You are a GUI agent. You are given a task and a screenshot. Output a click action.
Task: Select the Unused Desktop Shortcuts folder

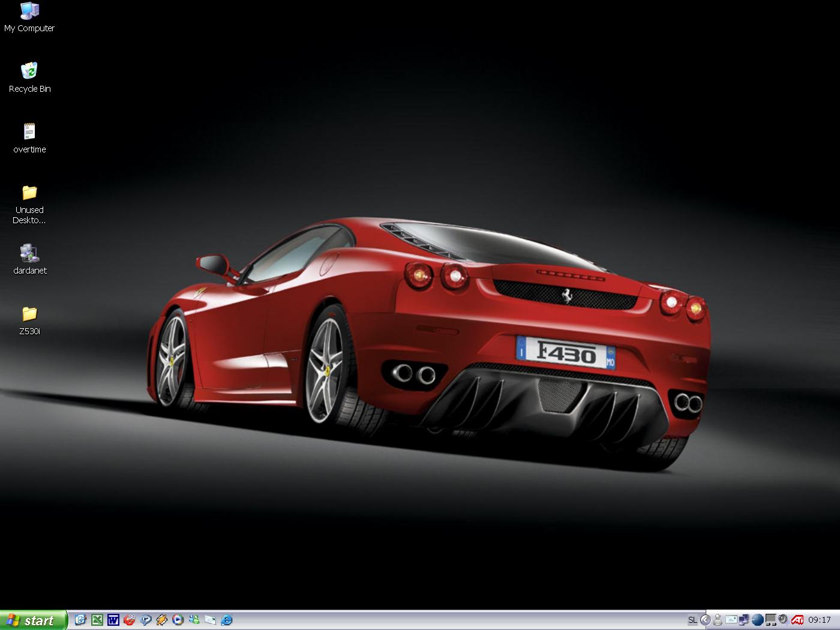tap(29, 204)
